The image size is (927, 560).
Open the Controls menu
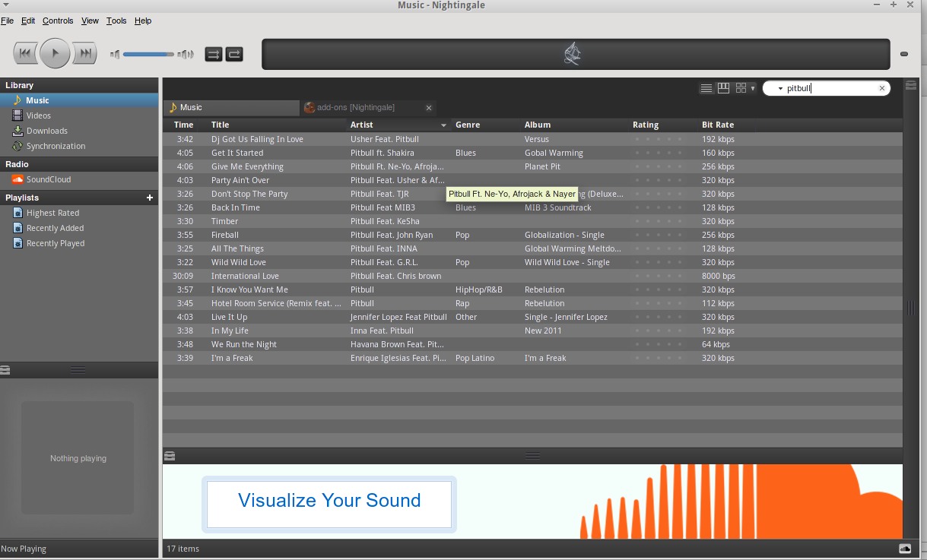coord(58,21)
